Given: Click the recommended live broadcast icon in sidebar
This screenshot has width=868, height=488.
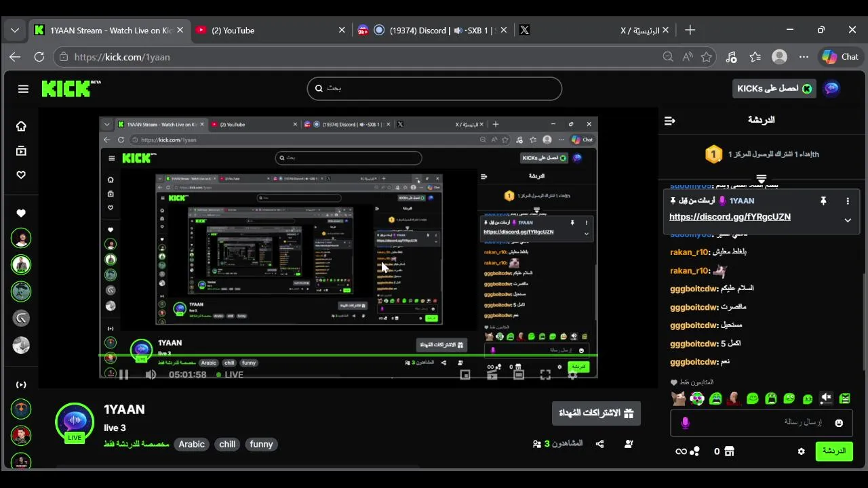Looking at the screenshot, I should (21, 384).
